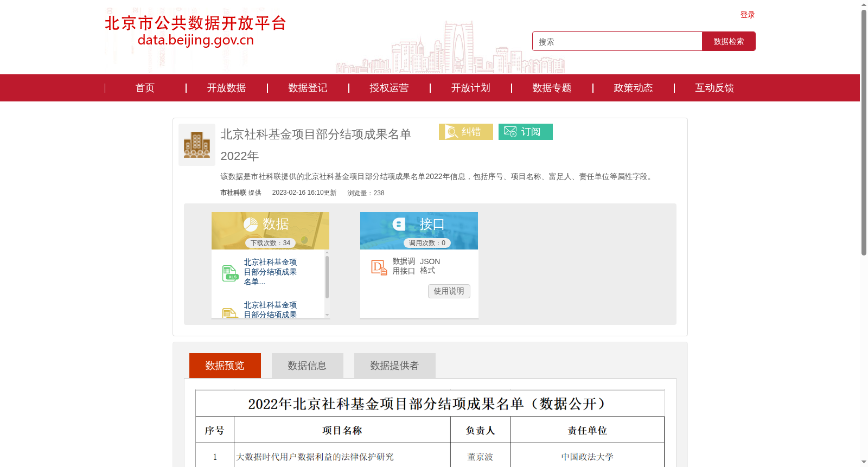Click the 接口 panel header icon
The height and width of the screenshot is (467, 868).
point(399,224)
